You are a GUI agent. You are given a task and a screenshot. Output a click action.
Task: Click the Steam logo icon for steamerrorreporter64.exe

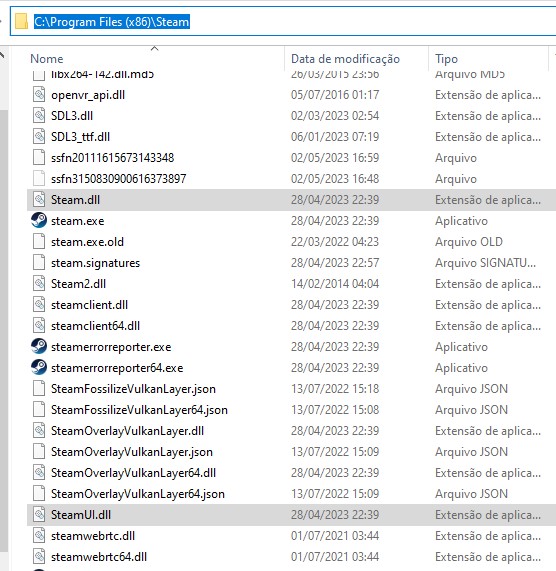pos(39,368)
